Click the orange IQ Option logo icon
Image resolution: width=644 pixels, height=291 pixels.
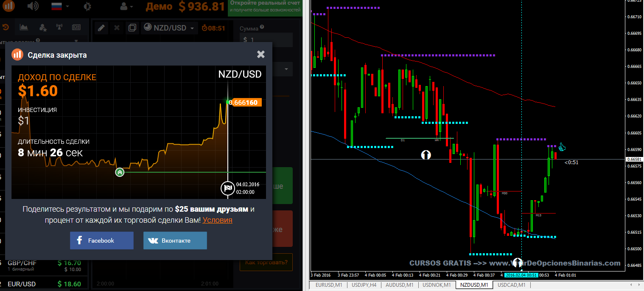pos(8,6)
